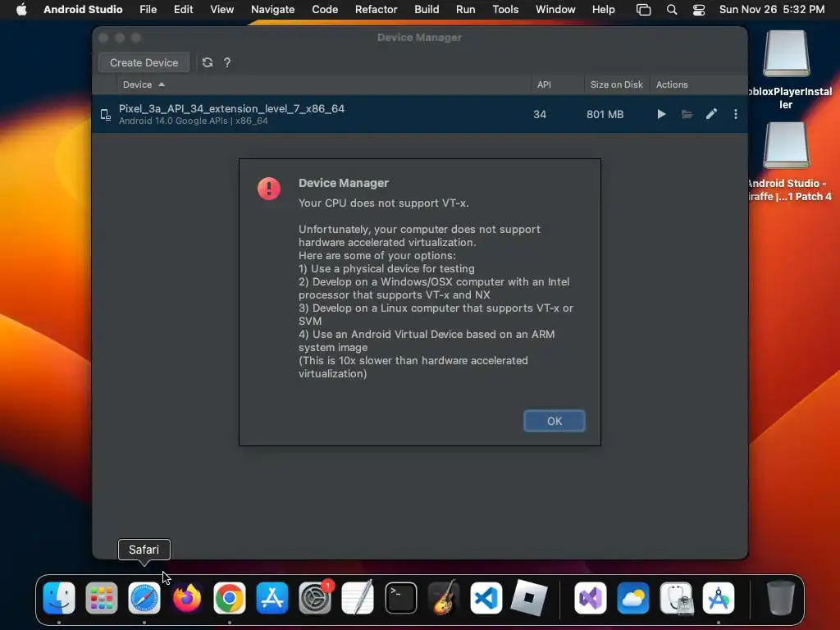Open Google Chrome from the Dock
This screenshot has width=840, height=630.
click(230, 598)
